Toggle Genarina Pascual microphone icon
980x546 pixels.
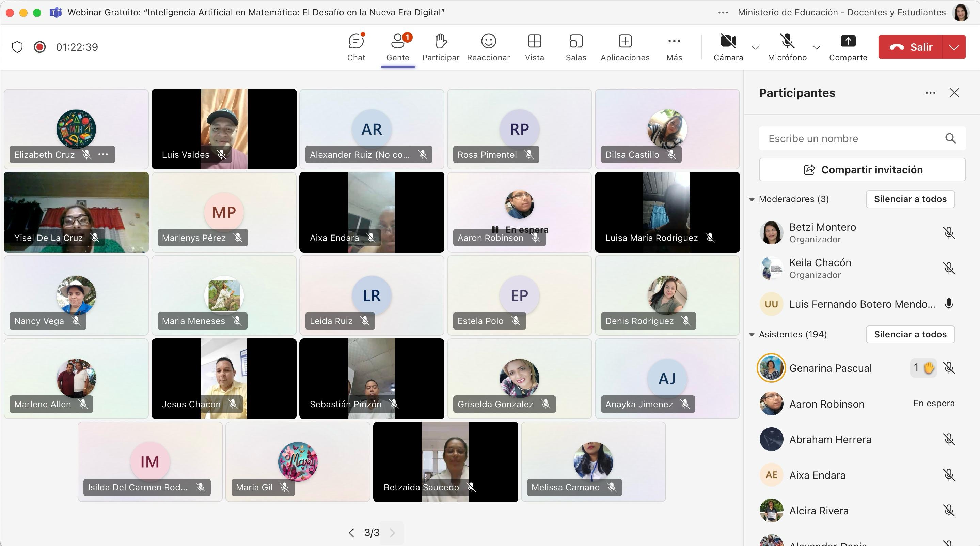point(949,368)
